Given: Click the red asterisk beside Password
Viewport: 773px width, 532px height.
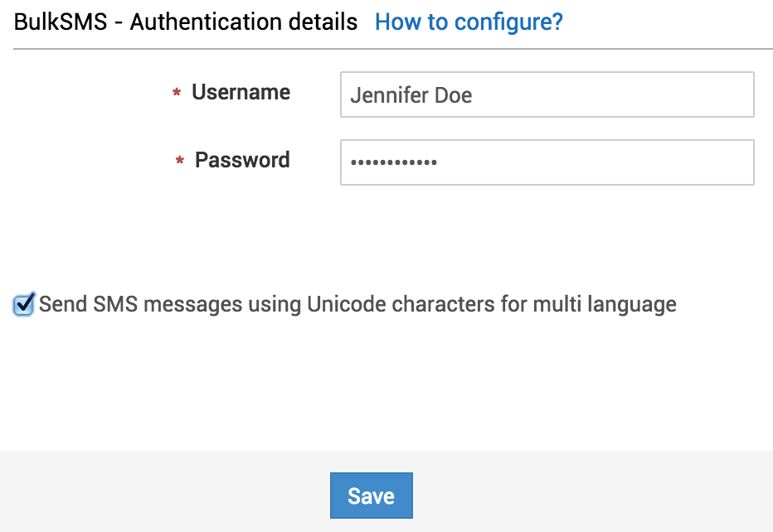Looking at the screenshot, I should (x=180, y=162).
